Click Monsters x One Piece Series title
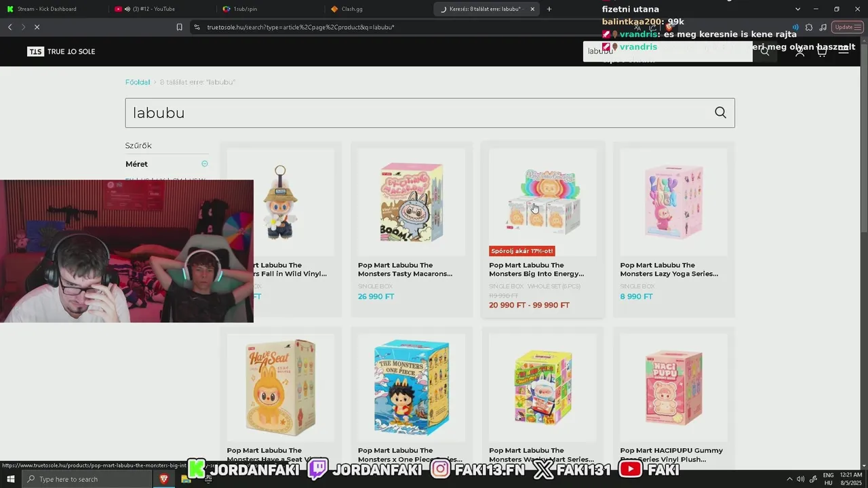The image size is (868, 488). (410, 455)
